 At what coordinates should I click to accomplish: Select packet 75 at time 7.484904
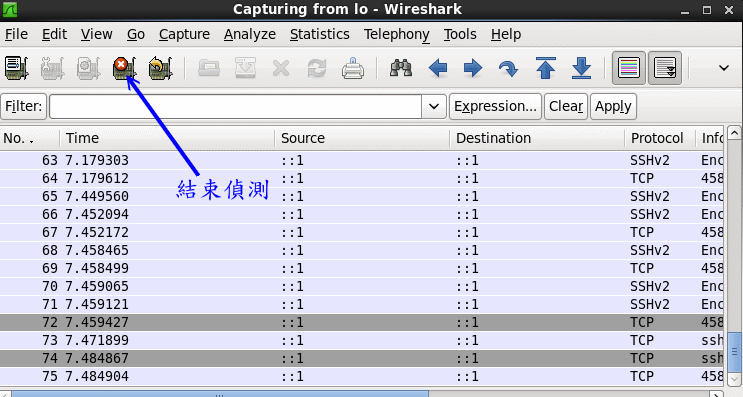click(x=362, y=377)
